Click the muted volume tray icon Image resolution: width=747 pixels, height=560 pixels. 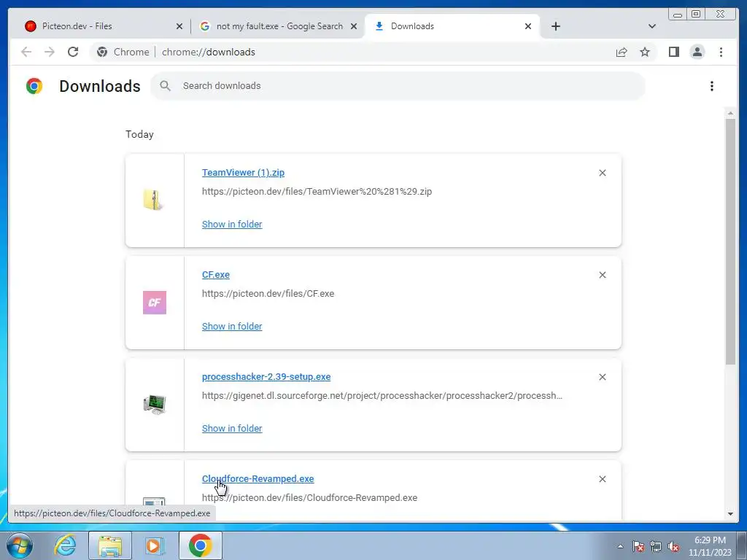click(673, 546)
